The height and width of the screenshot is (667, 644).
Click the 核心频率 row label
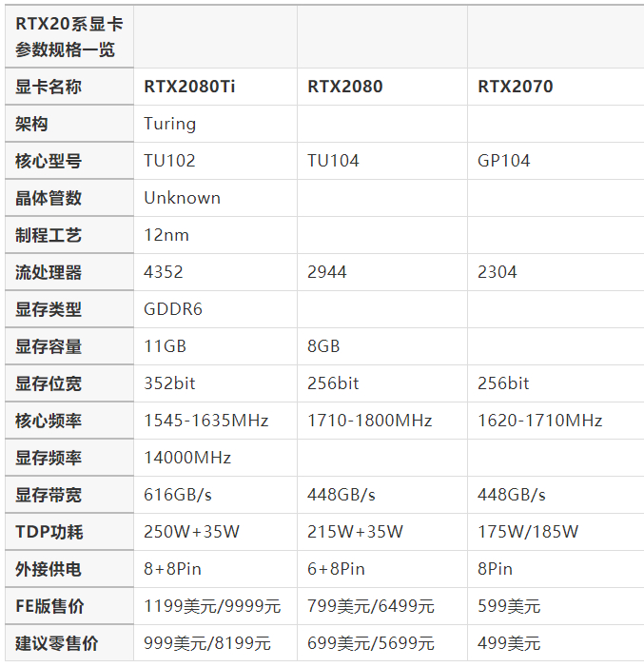[49, 421]
